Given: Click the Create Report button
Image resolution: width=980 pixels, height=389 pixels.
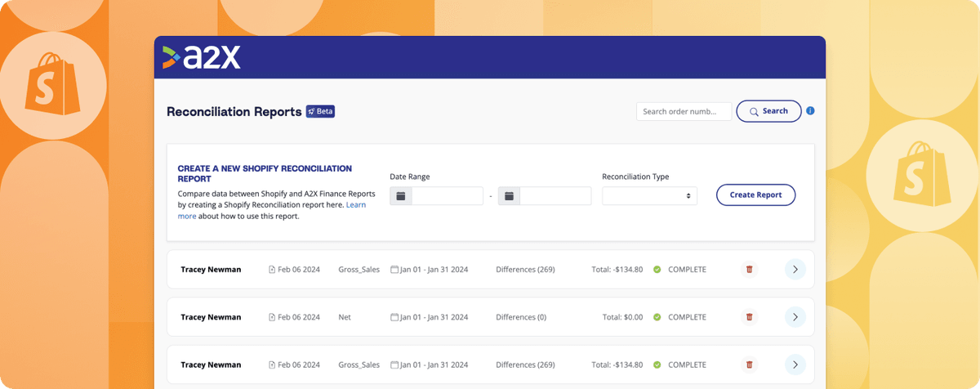Looking at the screenshot, I should [x=755, y=194].
